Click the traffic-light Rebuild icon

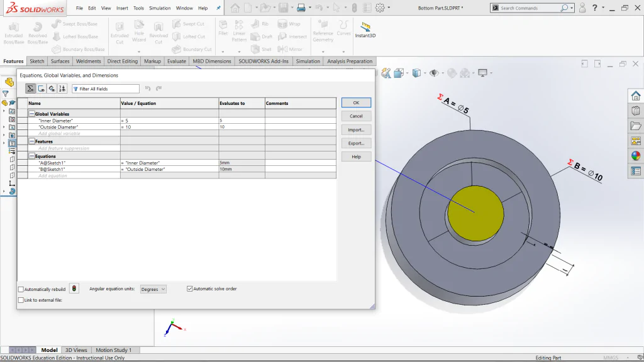(74, 288)
